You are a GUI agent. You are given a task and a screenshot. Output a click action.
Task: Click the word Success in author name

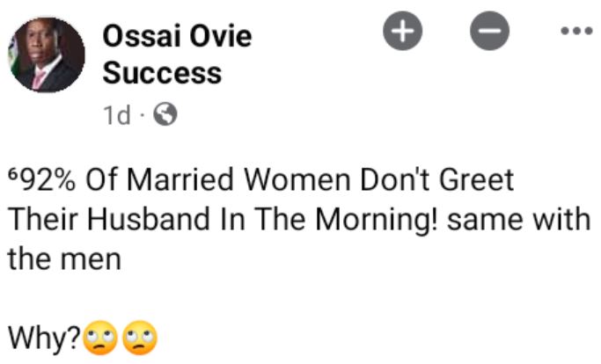click(x=162, y=73)
